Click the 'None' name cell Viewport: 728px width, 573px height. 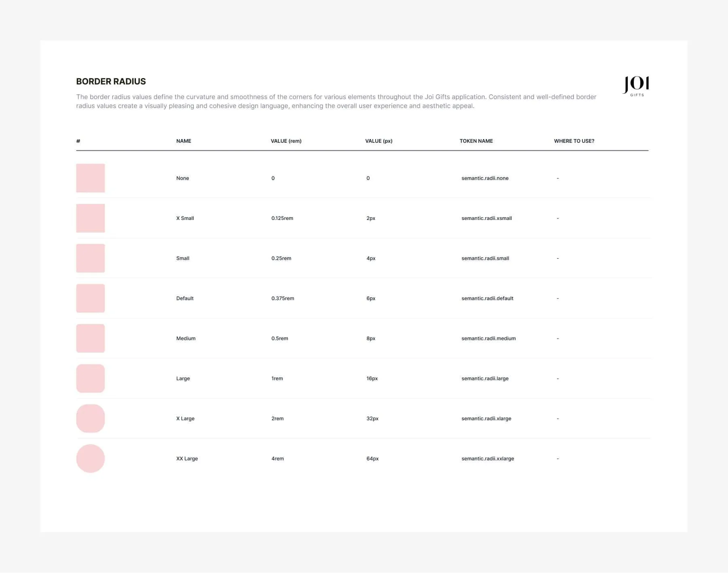point(182,178)
